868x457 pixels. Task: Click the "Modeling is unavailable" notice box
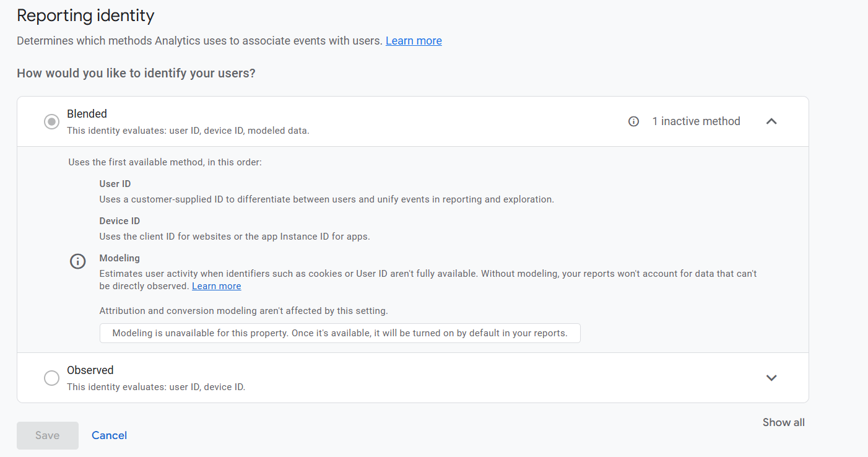click(x=339, y=333)
